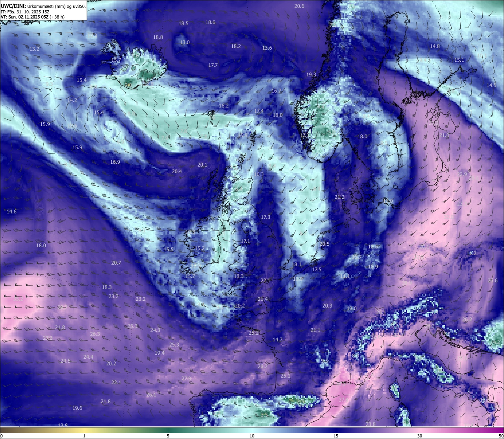Select the 20.3 map value

327,306
